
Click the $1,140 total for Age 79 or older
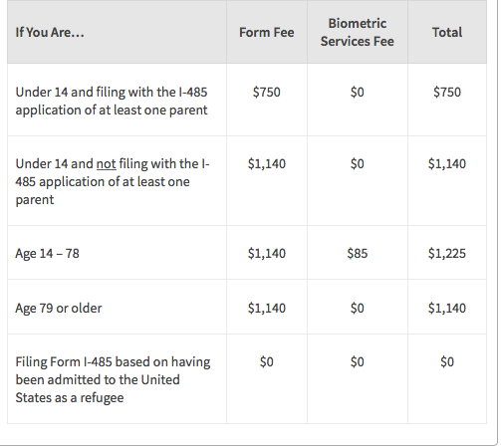tap(447, 309)
